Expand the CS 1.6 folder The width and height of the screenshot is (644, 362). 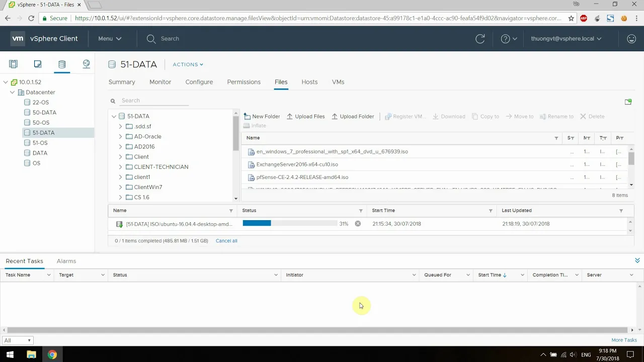point(120,197)
